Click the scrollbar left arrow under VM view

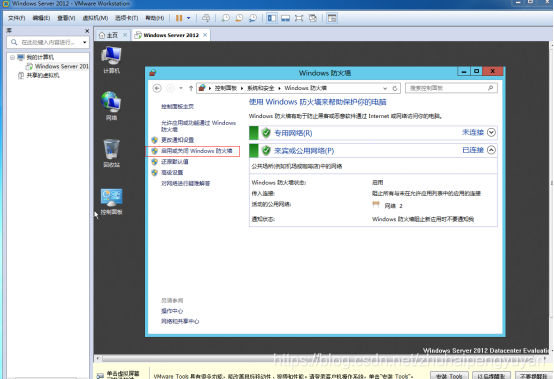[98, 359]
